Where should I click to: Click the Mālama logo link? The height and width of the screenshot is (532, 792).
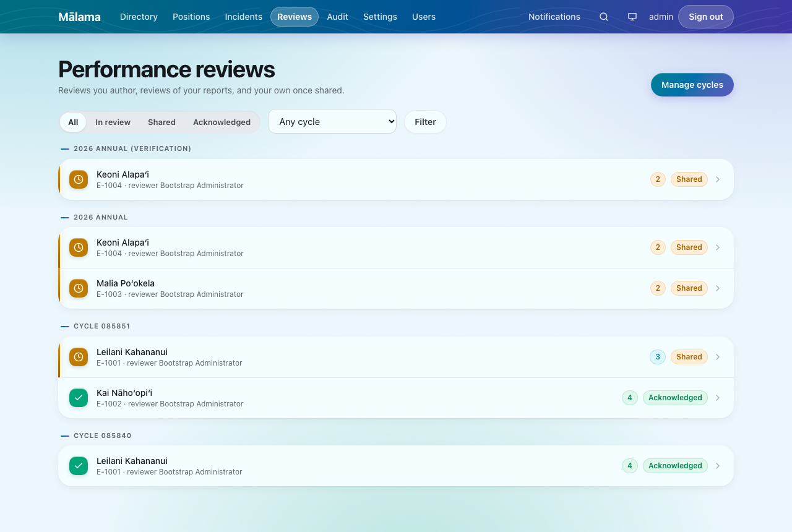(79, 17)
